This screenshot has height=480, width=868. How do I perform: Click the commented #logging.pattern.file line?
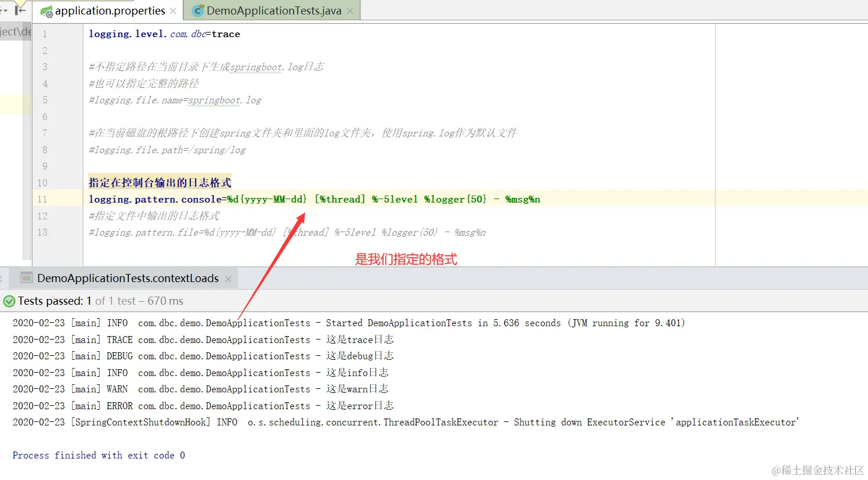tap(287, 232)
